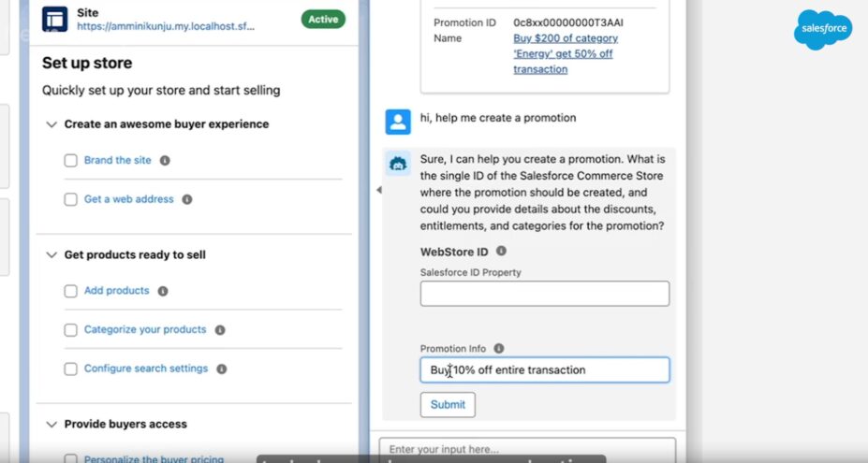
Task: Check the Add products checkbox
Action: click(70, 291)
